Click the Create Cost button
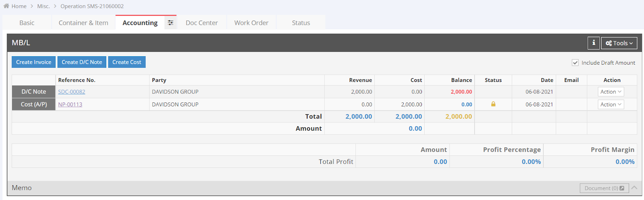 pyautogui.click(x=127, y=62)
